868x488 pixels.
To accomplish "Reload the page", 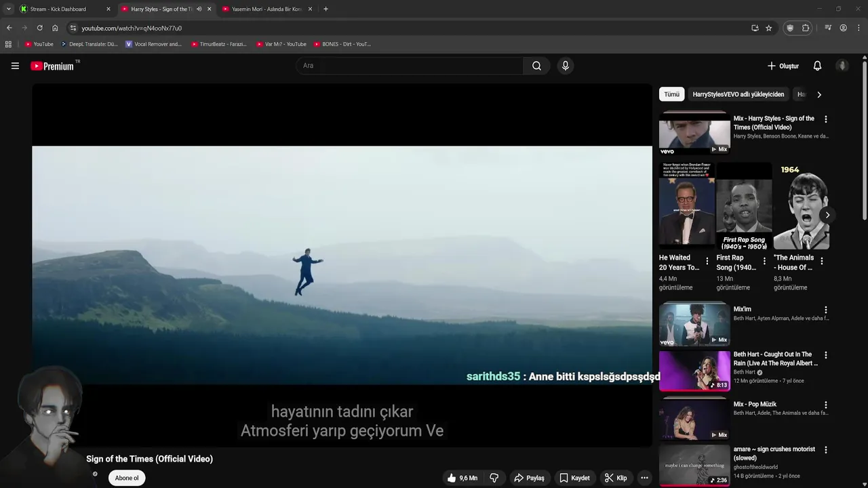I will (x=39, y=28).
